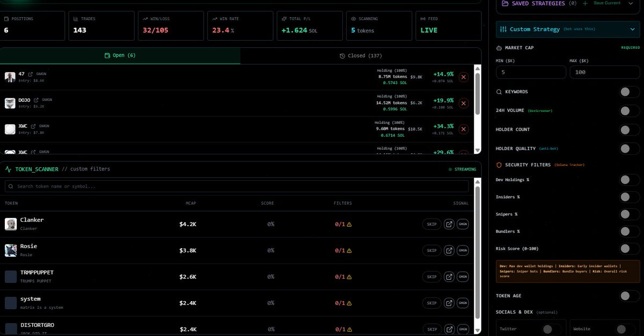Open external link icon for system token
644x336 pixels.
pyautogui.click(x=449, y=303)
